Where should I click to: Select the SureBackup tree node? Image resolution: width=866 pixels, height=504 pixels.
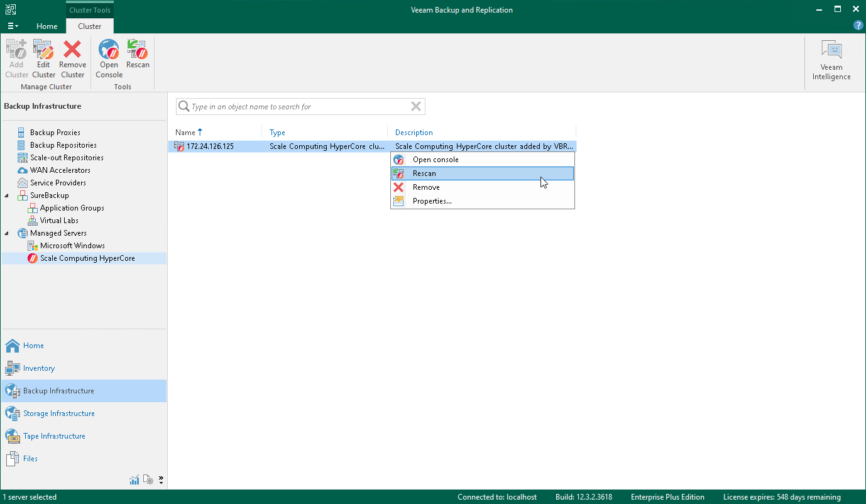click(x=50, y=195)
